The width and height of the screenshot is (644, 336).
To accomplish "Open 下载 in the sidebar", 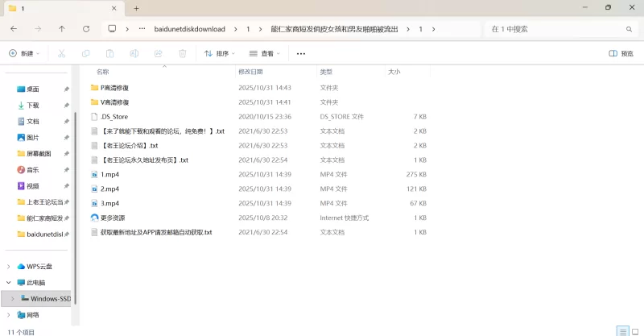I will 32,106.
